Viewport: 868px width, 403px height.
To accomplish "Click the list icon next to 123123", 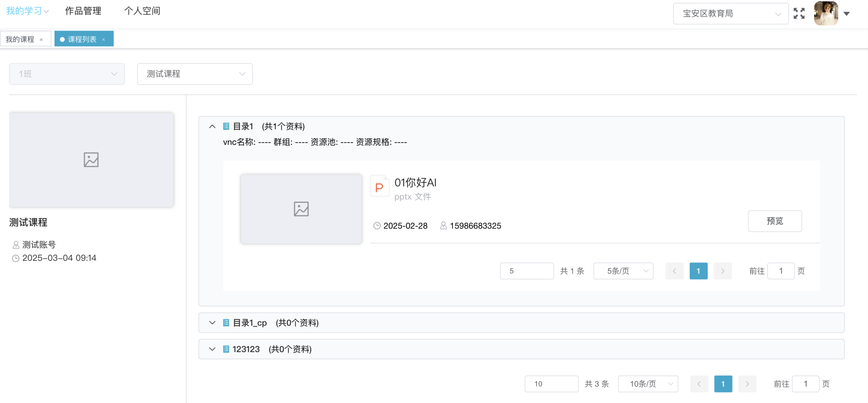I will tap(226, 349).
